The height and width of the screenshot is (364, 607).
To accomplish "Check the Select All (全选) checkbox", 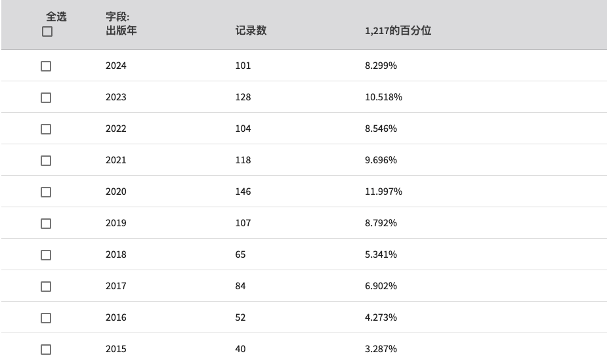I will pyautogui.click(x=47, y=31).
